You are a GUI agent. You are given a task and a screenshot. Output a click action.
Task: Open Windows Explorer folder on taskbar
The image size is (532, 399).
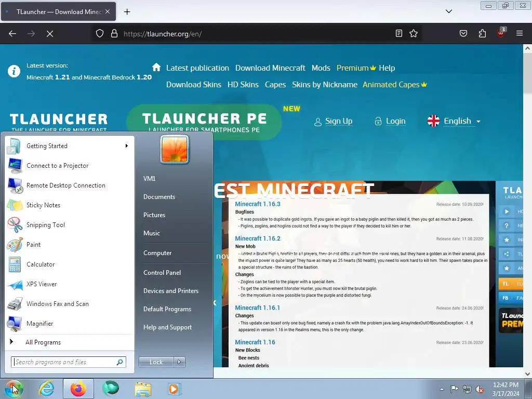(x=143, y=389)
